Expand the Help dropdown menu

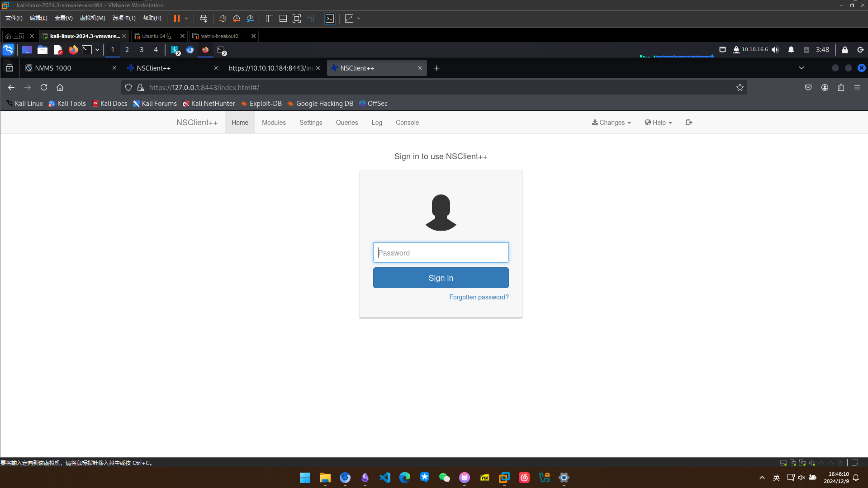[x=658, y=123]
